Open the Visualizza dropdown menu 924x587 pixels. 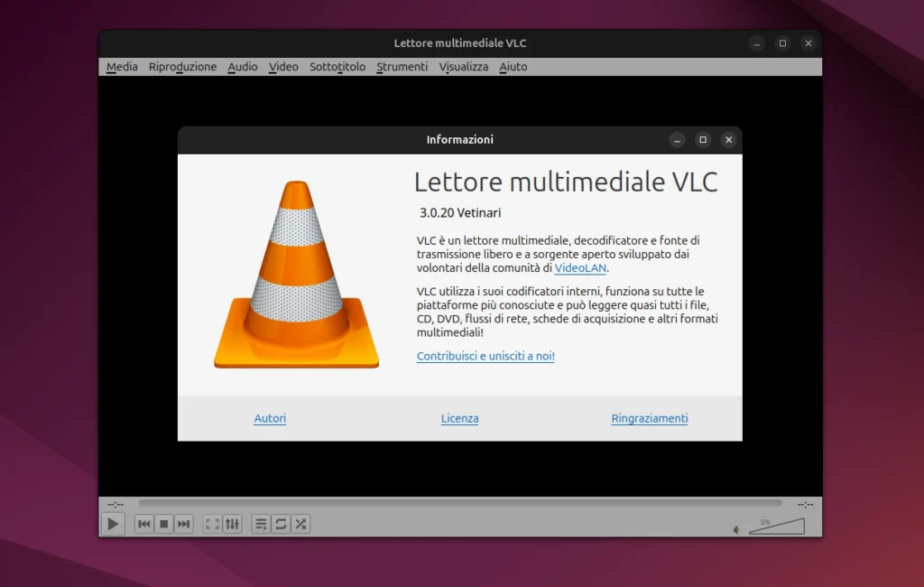coord(463,66)
